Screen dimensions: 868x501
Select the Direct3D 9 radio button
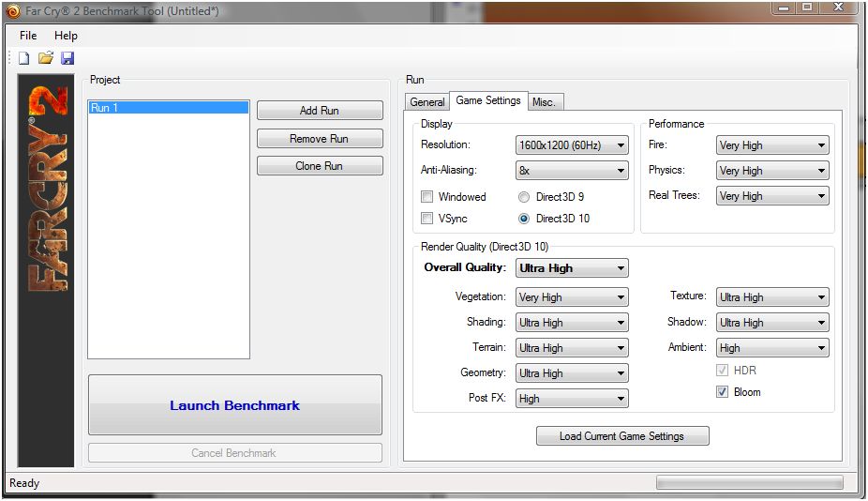click(x=524, y=197)
